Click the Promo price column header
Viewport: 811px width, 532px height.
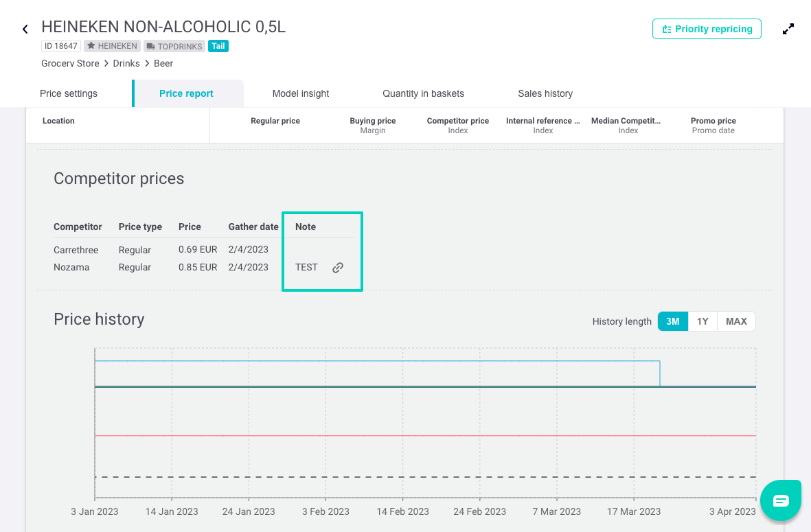coord(713,121)
